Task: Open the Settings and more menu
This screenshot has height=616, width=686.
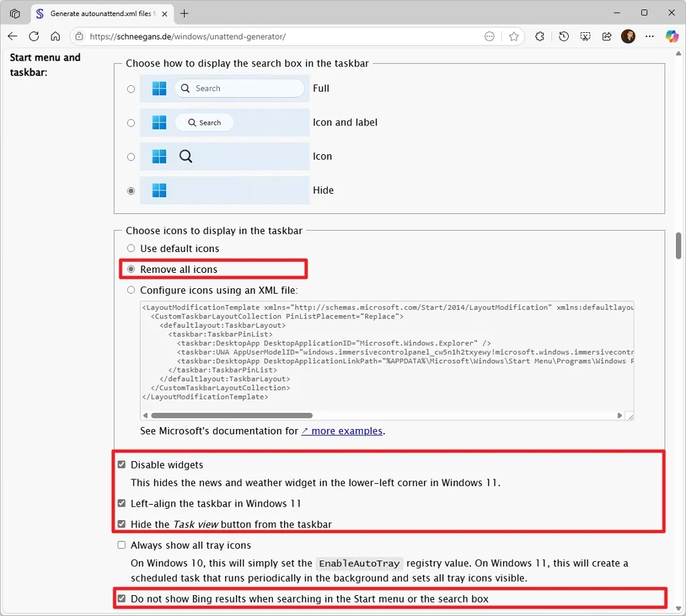Action: click(x=649, y=36)
